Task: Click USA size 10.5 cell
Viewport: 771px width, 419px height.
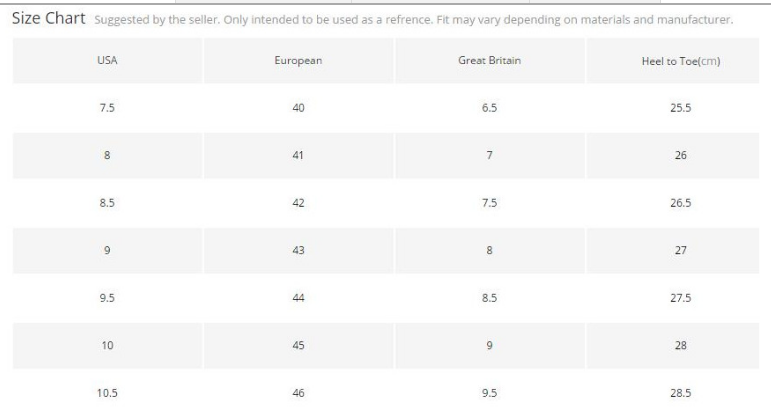Action: [x=107, y=393]
